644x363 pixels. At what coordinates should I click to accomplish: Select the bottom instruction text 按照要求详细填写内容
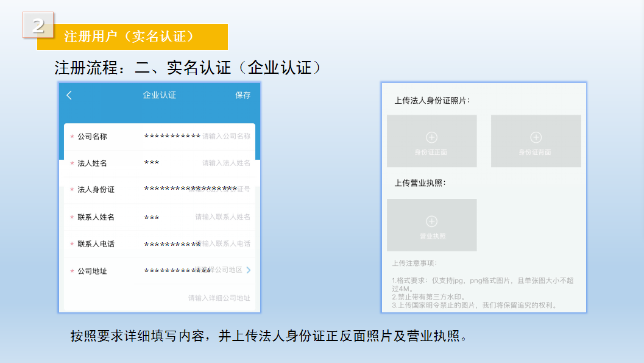point(268,336)
